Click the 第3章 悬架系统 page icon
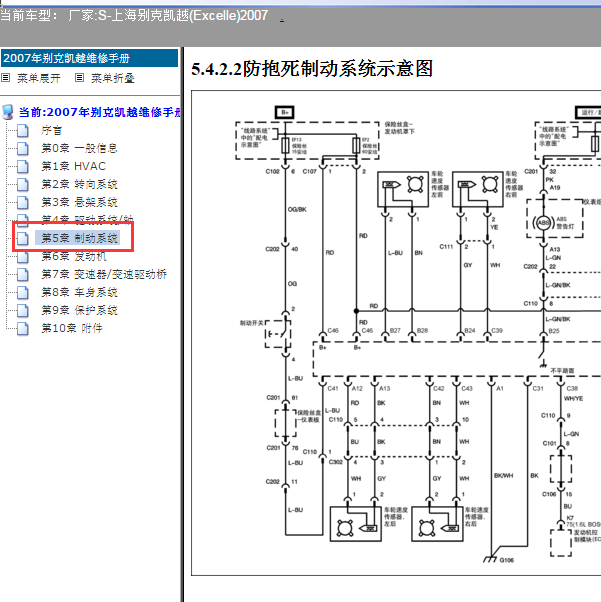This screenshot has width=601, height=602. 23,202
